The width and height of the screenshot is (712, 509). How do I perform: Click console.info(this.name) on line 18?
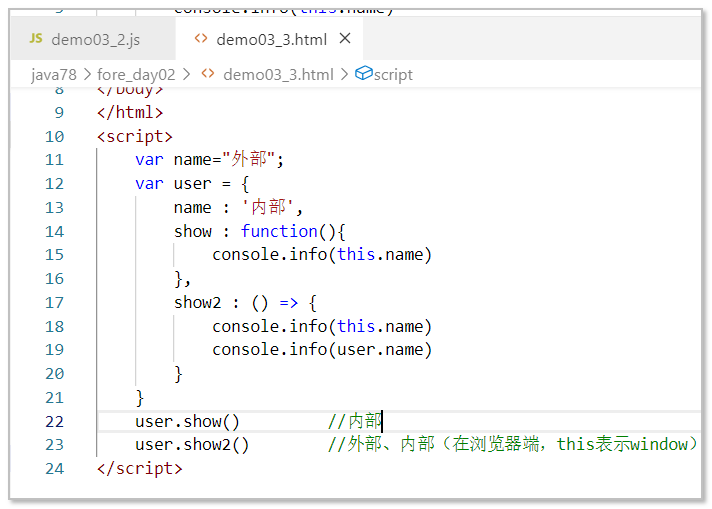tap(322, 326)
